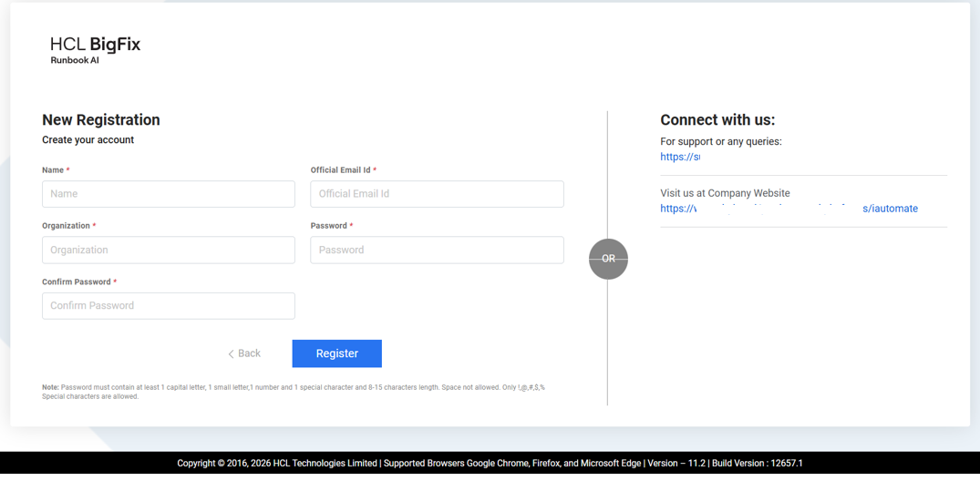Open the support queries link
The image size is (980, 481).
680,157
